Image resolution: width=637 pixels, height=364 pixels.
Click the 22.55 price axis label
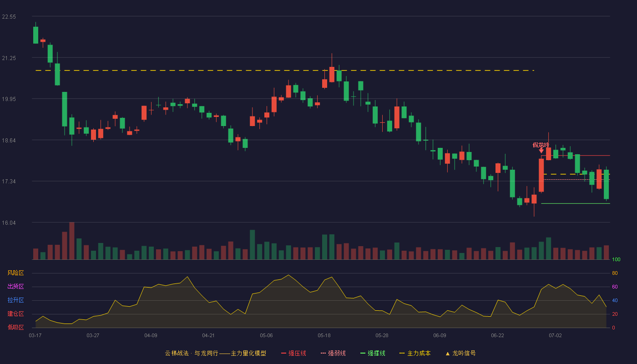[x=9, y=17]
